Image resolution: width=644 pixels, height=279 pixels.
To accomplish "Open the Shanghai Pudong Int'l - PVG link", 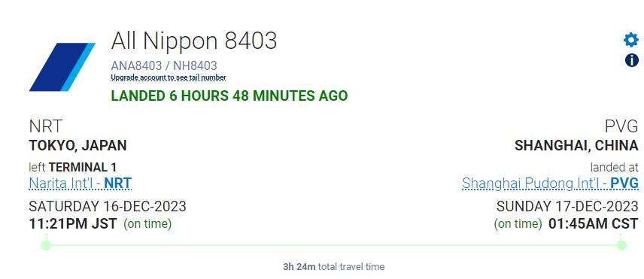I will [x=551, y=183].
